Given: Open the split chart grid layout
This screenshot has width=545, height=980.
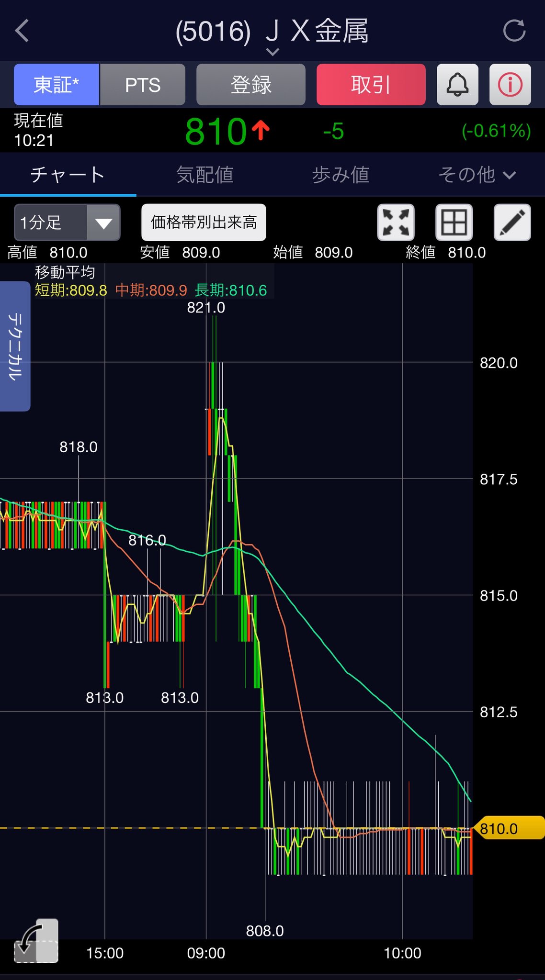Looking at the screenshot, I should tap(454, 223).
